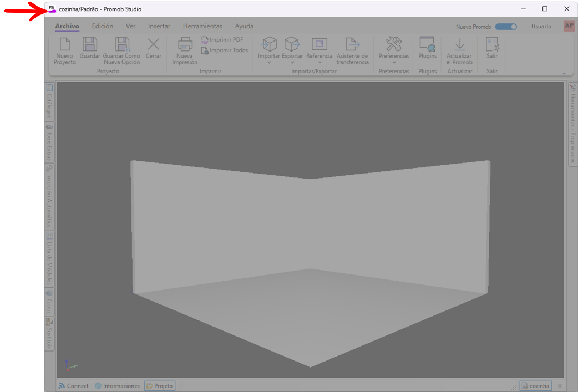Switch to the Insertar tab

pos(159,26)
